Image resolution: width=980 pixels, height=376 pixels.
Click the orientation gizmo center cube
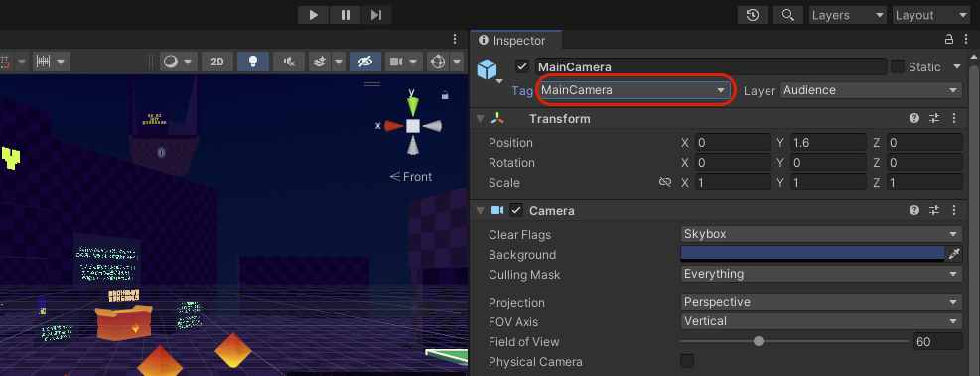(x=412, y=126)
